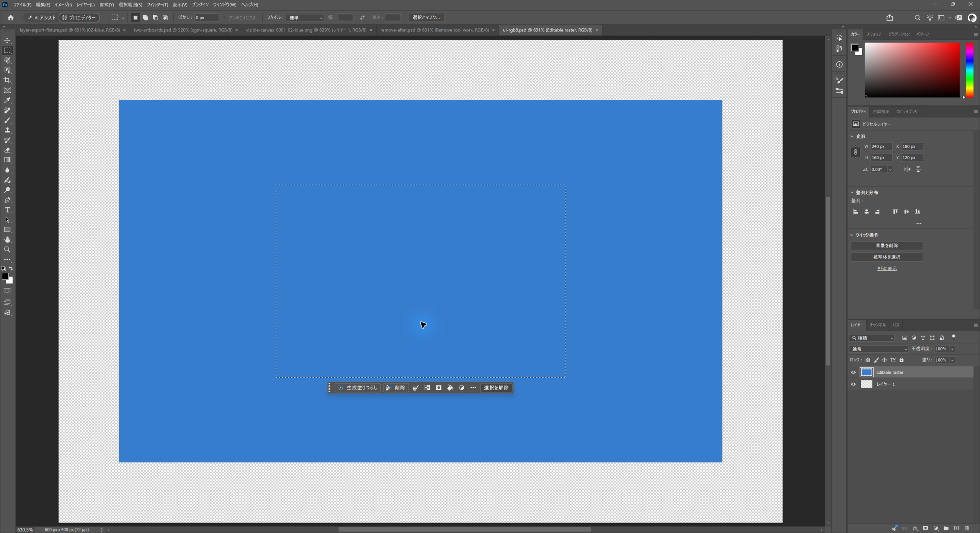The width and height of the screenshot is (980, 533).
Task: Toggle layer filter on/off switch
Action: click(954, 337)
